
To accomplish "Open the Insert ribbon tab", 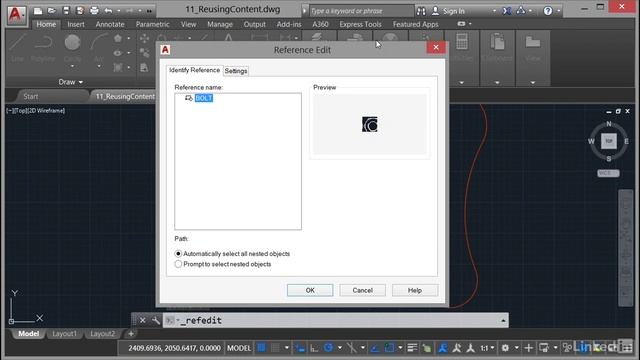I will pos(76,24).
